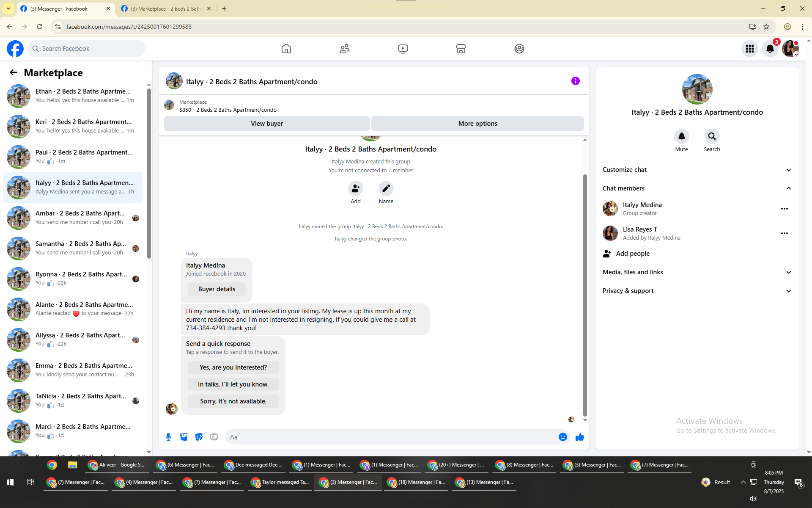Screen dimensions: 812x508
Task: Open the purple conversation information icon
Action: pyautogui.click(x=576, y=81)
